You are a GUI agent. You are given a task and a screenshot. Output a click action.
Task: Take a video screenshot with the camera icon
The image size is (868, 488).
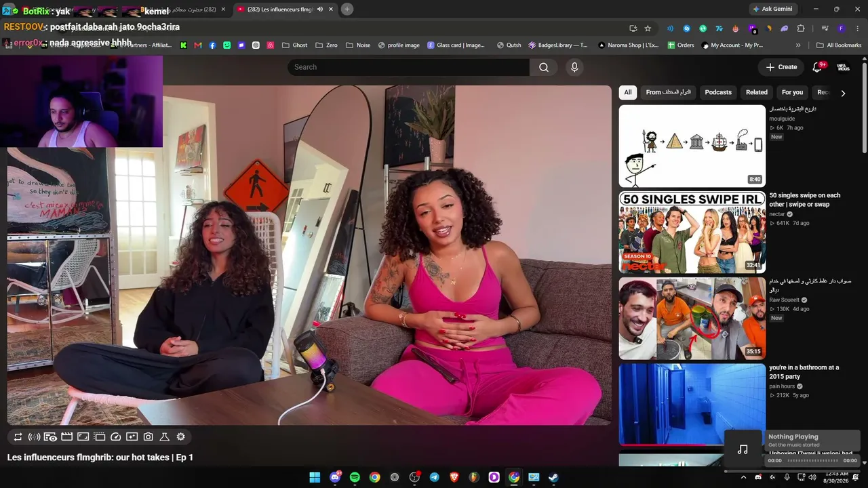148,437
